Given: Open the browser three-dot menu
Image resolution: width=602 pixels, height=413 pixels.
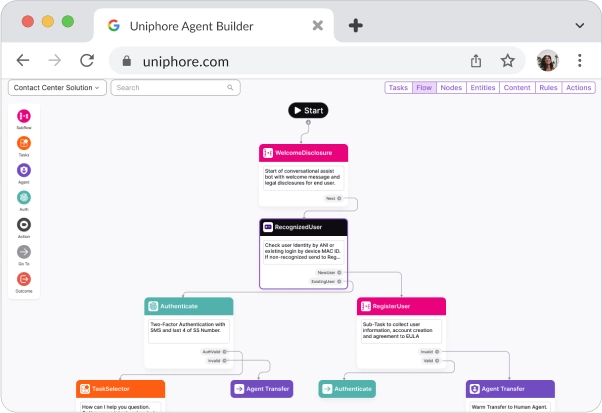Looking at the screenshot, I should point(580,61).
